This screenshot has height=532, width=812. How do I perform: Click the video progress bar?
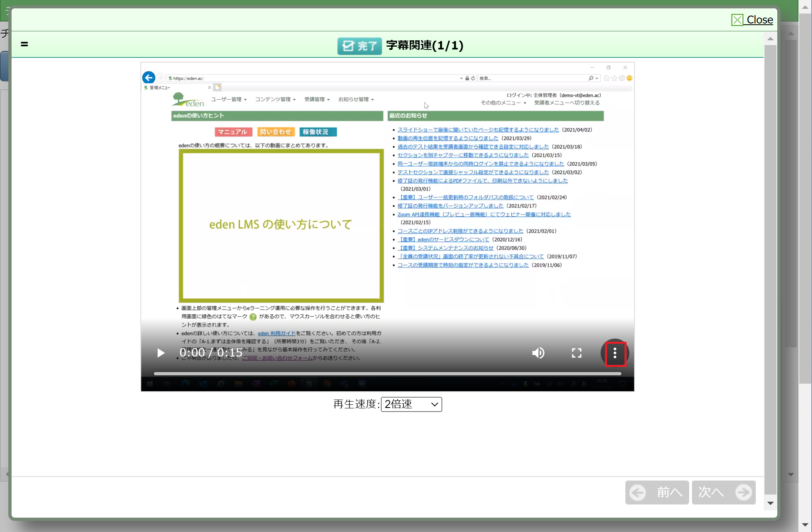387,374
